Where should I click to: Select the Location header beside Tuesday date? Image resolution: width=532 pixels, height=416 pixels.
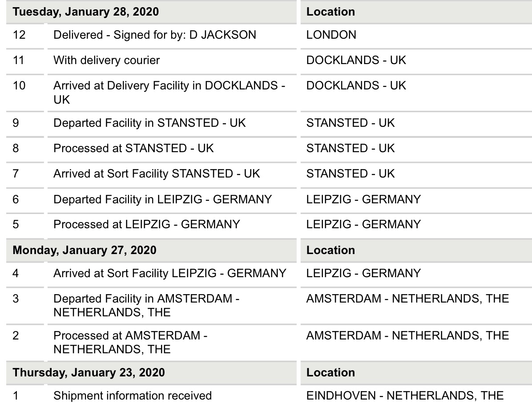tap(330, 12)
